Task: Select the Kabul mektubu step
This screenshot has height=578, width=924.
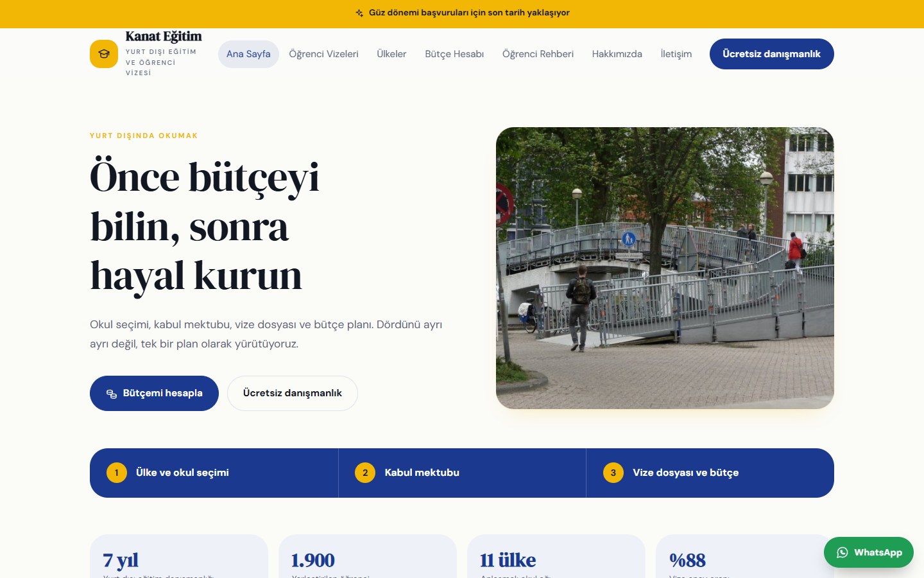Action: 462,473
